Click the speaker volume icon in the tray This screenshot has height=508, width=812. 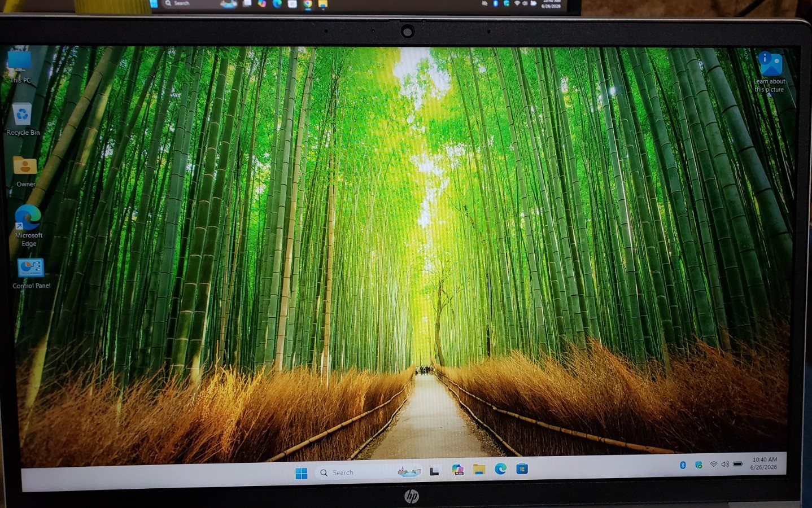tap(725, 464)
